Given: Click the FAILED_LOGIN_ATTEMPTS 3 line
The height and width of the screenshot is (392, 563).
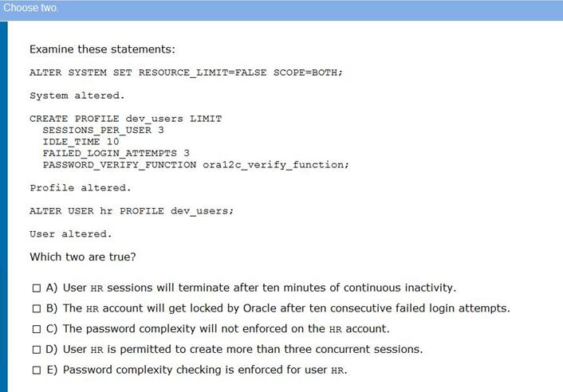Looking at the screenshot, I should click(116, 153).
